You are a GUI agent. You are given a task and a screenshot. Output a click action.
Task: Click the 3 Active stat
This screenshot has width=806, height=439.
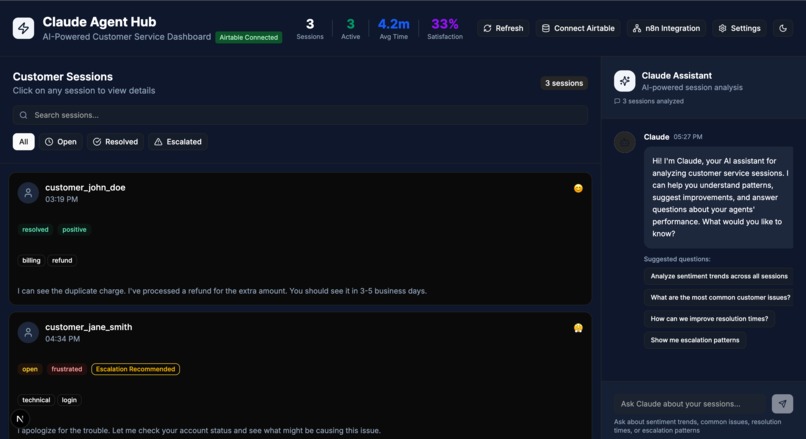coord(351,29)
